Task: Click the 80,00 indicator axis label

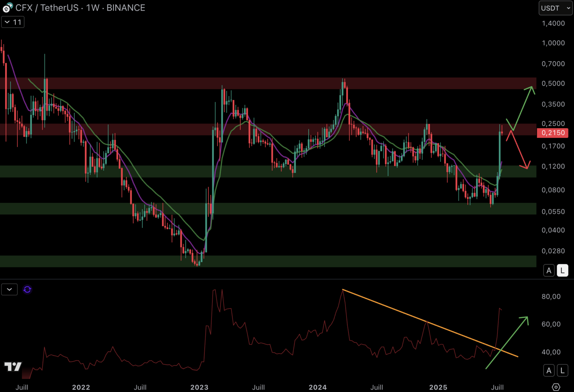Action: click(x=551, y=297)
